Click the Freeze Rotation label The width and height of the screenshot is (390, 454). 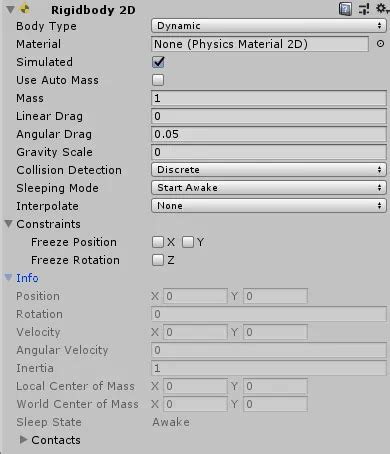click(75, 260)
